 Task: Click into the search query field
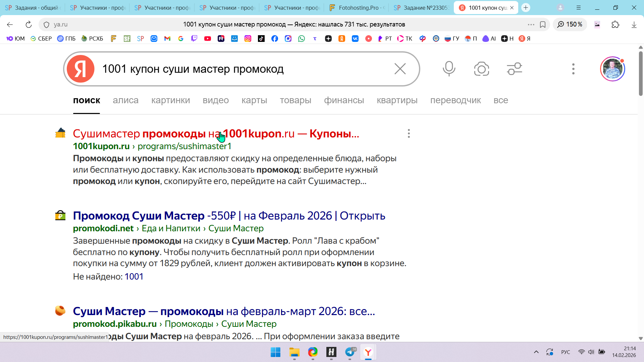[235, 69]
